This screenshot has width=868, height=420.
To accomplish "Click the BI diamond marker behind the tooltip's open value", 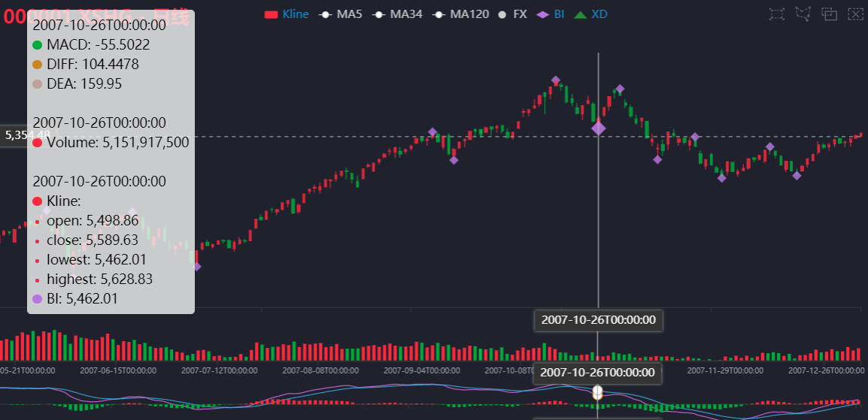I will [132, 212].
